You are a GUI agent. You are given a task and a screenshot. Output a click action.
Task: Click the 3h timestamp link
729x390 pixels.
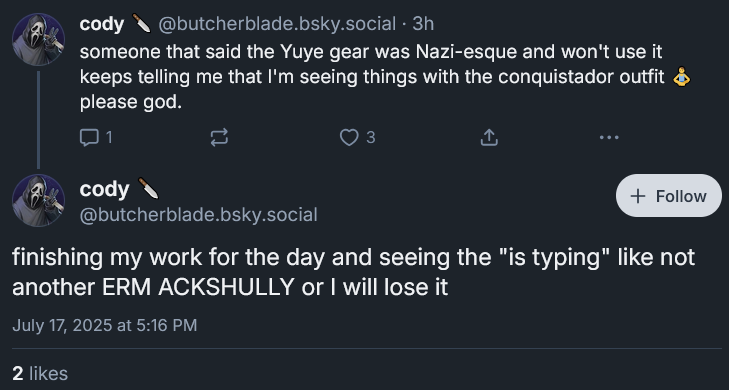(x=423, y=24)
